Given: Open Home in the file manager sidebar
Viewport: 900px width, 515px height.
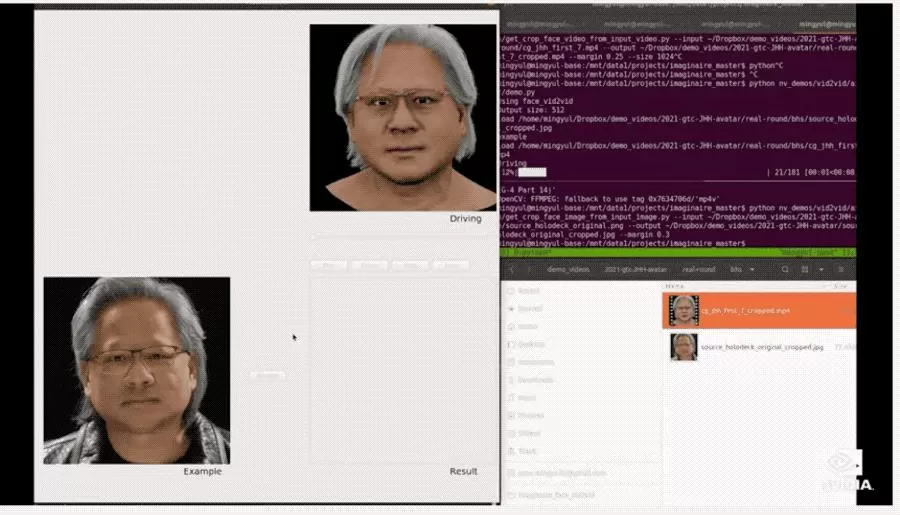Looking at the screenshot, I should coord(523,327).
